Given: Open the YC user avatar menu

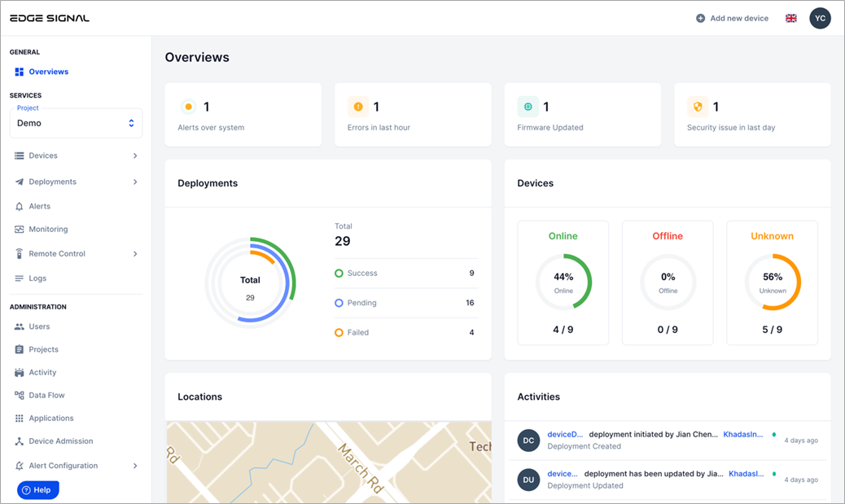Looking at the screenshot, I should 820,18.
